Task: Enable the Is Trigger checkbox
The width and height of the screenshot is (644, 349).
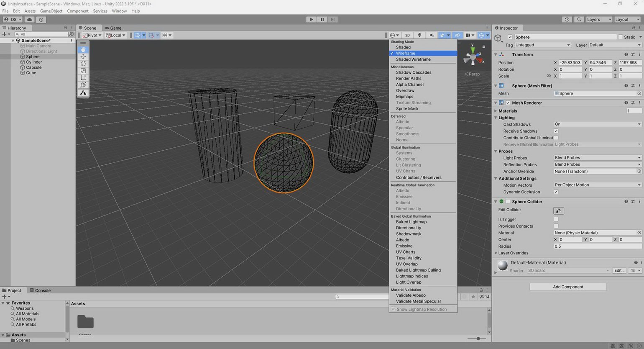Action: (x=556, y=219)
